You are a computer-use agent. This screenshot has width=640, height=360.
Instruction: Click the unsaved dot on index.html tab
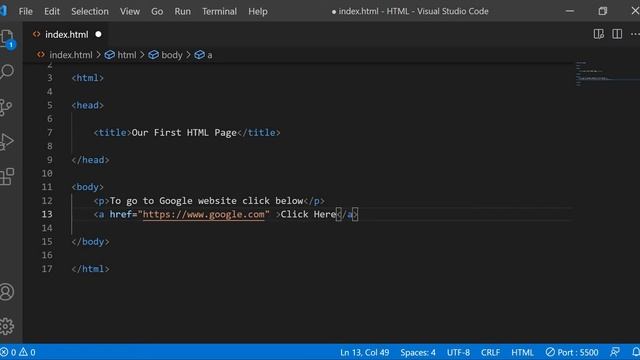pyautogui.click(x=98, y=34)
